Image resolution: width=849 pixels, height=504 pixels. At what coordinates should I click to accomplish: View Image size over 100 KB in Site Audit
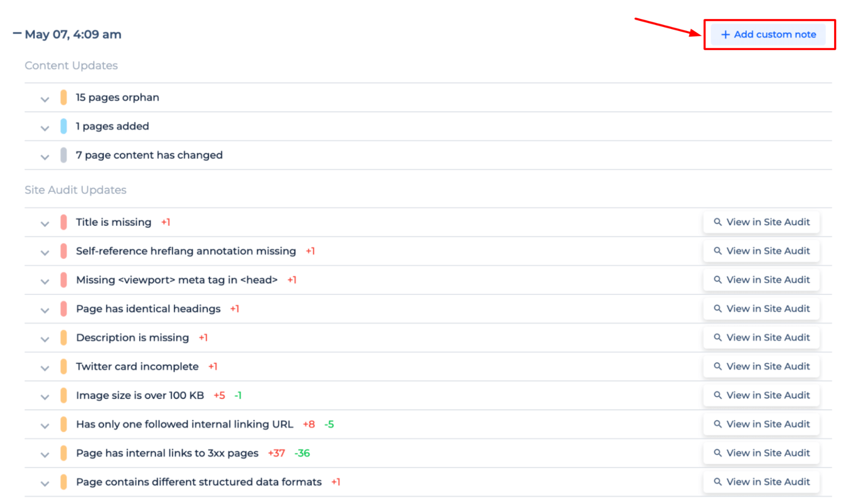pos(762,395)
